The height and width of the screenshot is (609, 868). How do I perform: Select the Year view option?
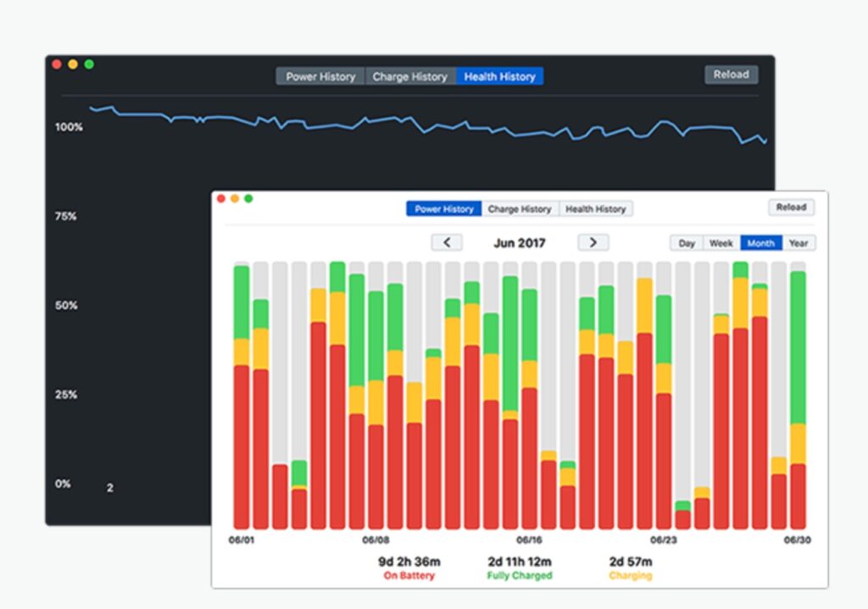tap(798, 243)
